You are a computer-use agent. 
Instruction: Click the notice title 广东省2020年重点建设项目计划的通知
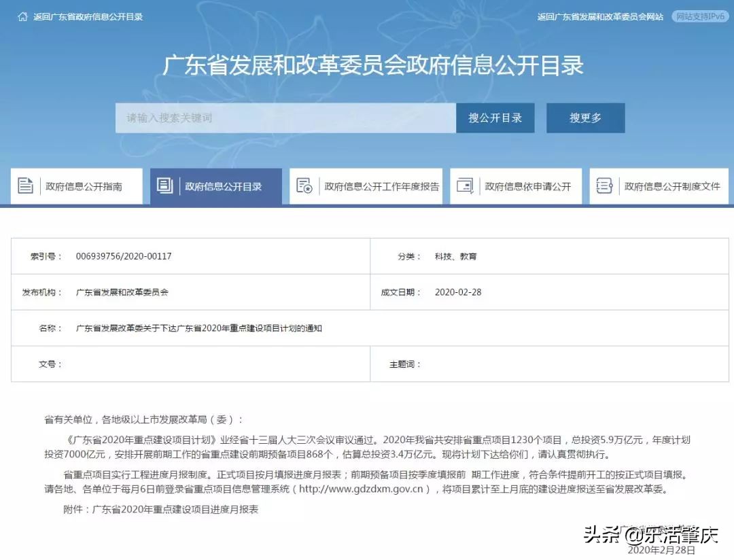coord(200,328)
